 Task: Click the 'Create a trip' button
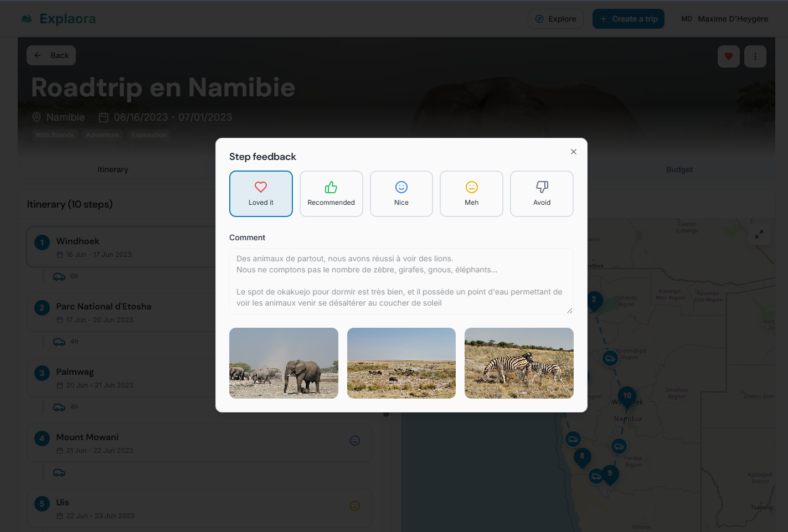tap(629, 18)
